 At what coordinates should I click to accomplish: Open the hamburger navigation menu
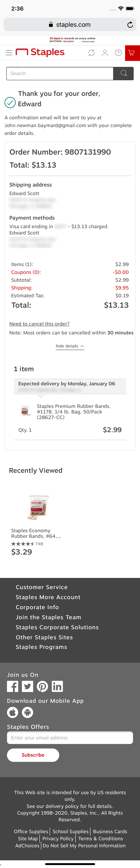coord(9,53)
